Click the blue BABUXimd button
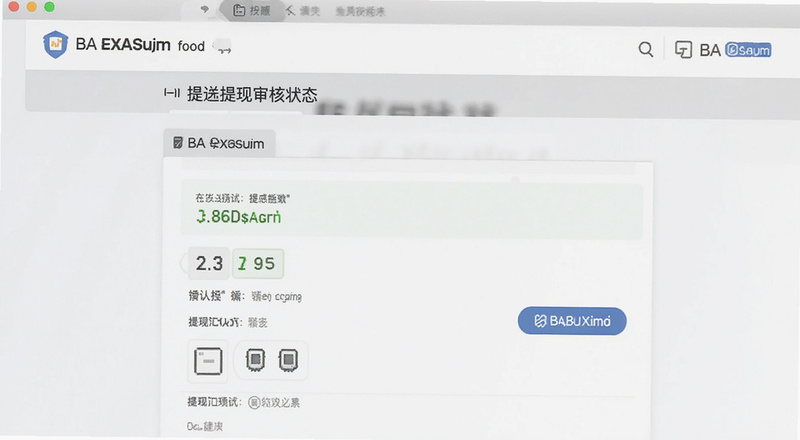This screenshot has width=800, height=440. (x=572, y=321)
